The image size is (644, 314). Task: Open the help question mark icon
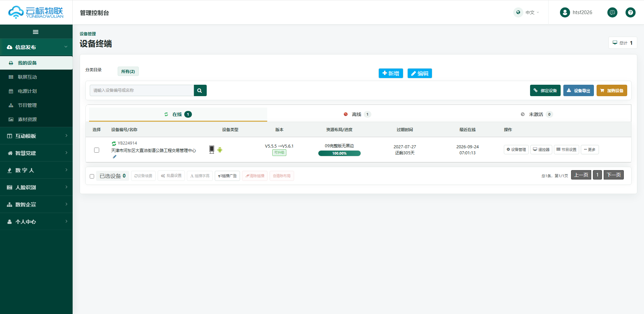pos(631,12)
